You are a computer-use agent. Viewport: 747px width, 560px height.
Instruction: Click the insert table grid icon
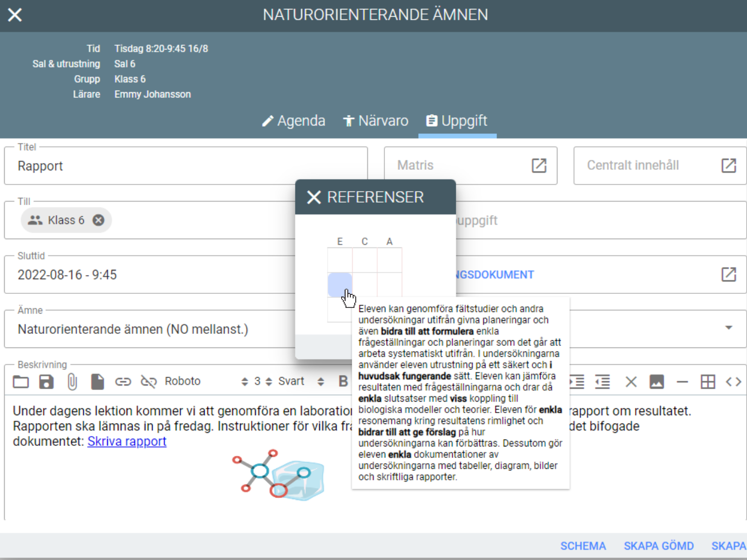point(707,382)
